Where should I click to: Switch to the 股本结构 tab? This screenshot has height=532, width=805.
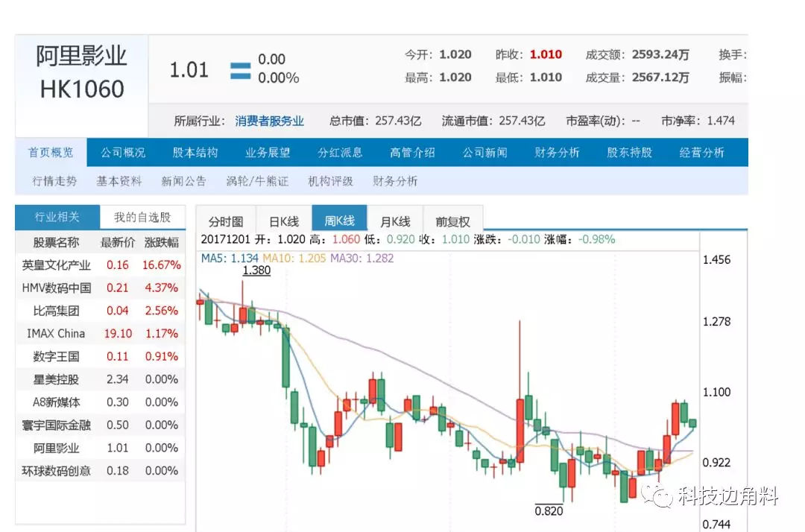[x=195, y=152]
